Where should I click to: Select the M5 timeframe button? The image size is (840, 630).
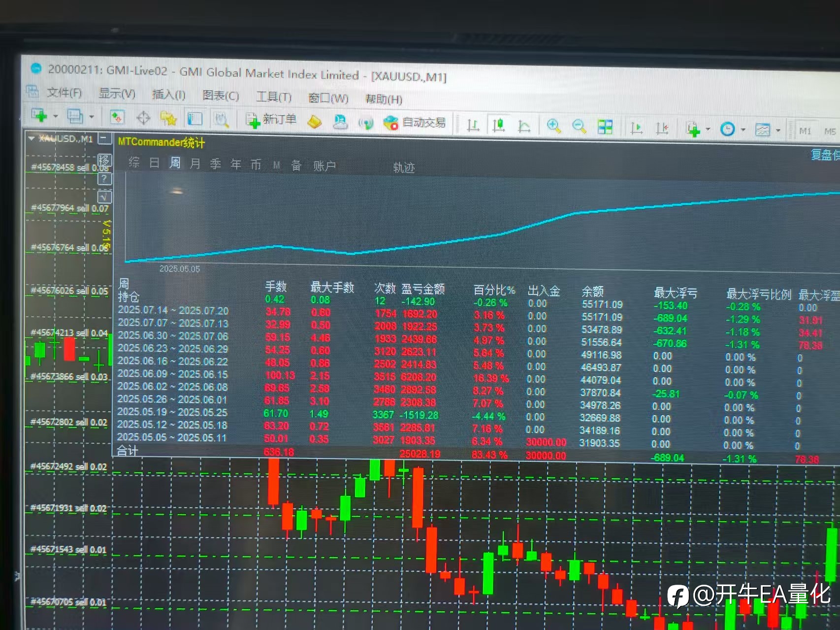tap(830, 132)
